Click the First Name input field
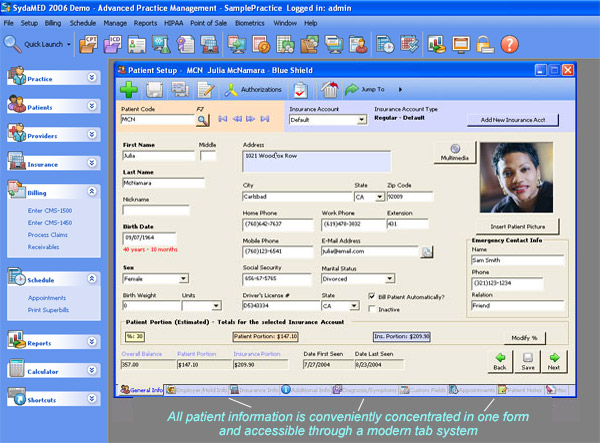The image size is (600, 443). pos(157,156)
